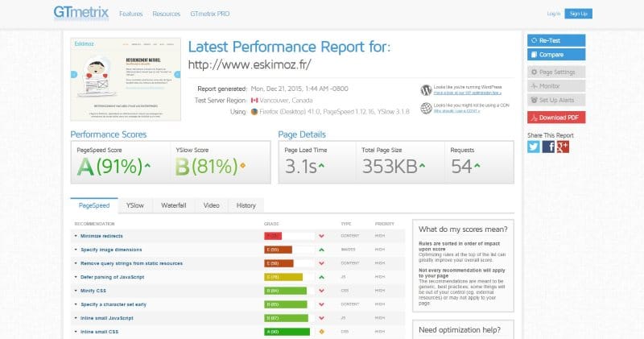This screenshot has width=644, height=339.
Task: Click the 'Vancouver, Canada' text
Action: tap(286, 101)
